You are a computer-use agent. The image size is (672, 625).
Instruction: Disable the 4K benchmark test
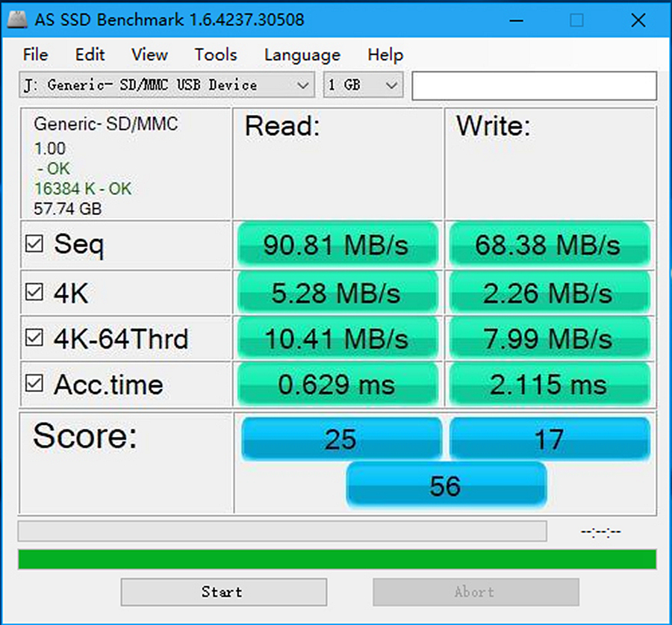pos(34,291)
